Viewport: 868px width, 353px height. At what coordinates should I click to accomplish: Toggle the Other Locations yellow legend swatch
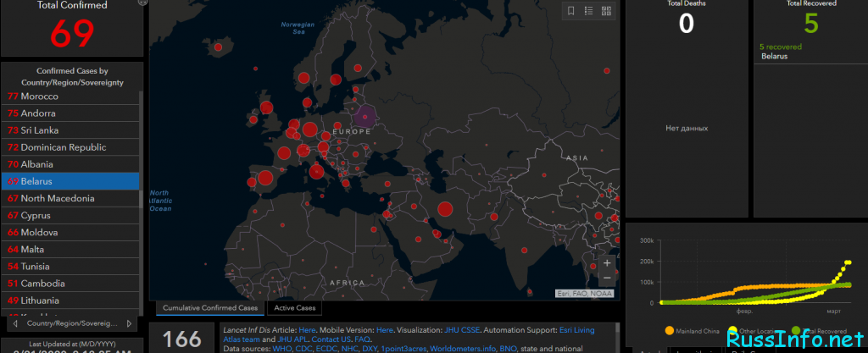(733, 330)
